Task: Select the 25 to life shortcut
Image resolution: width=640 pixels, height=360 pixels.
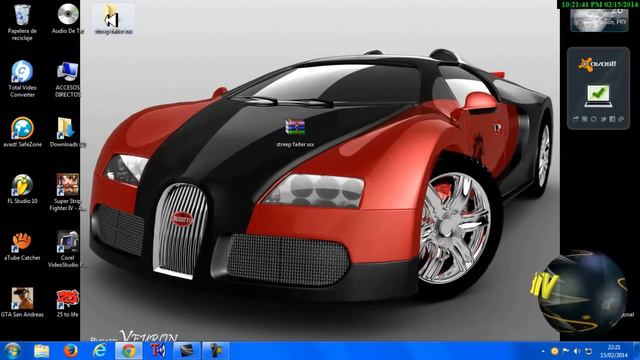Action: coord(67,303)
